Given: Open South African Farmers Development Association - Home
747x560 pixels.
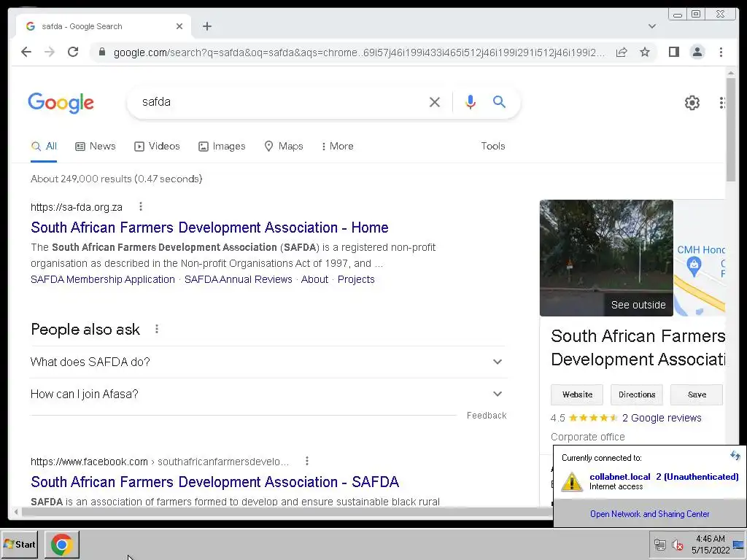Looking at the screenshot, I should (x=209, y=227).
